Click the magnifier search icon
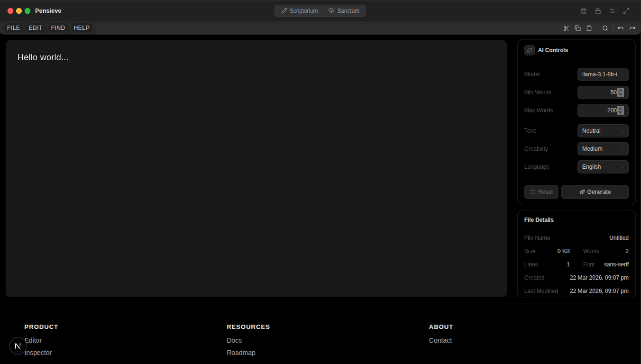 pos(605,28)
